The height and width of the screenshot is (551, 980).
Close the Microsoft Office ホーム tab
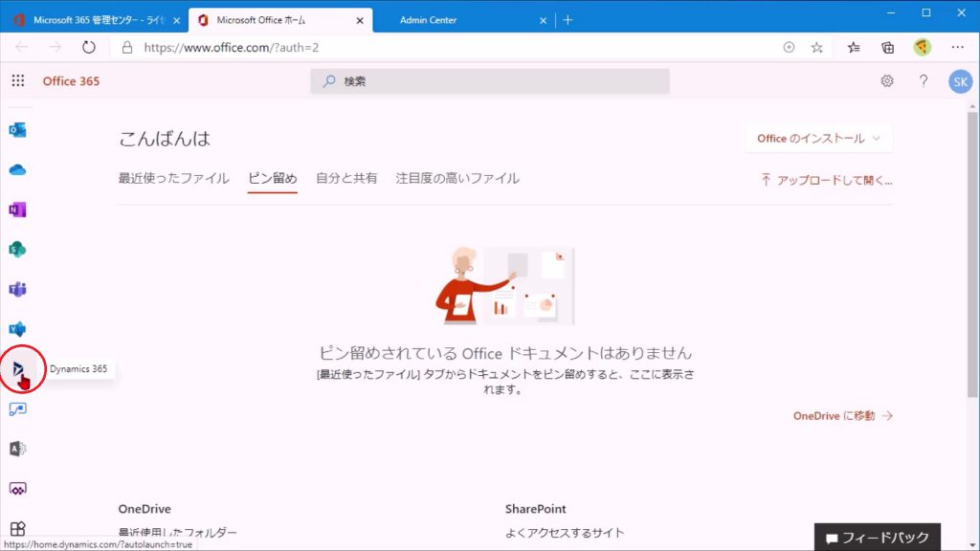360,21
